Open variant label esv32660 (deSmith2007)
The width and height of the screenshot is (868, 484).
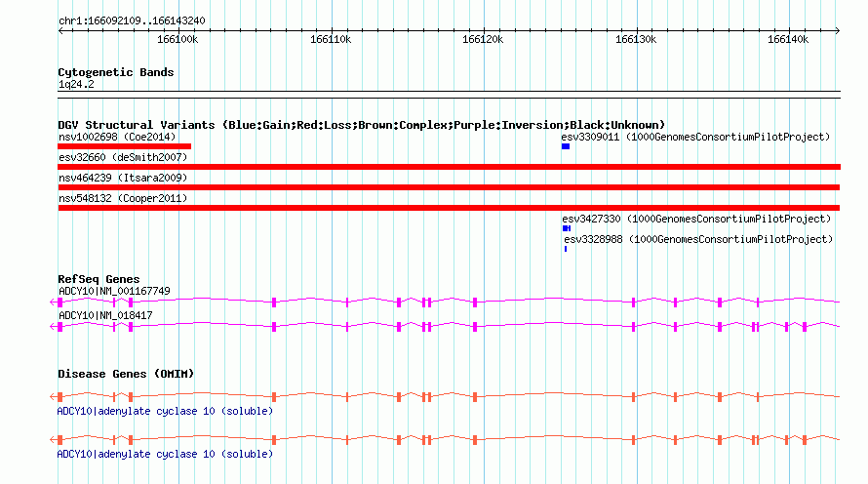click(123, 157)
